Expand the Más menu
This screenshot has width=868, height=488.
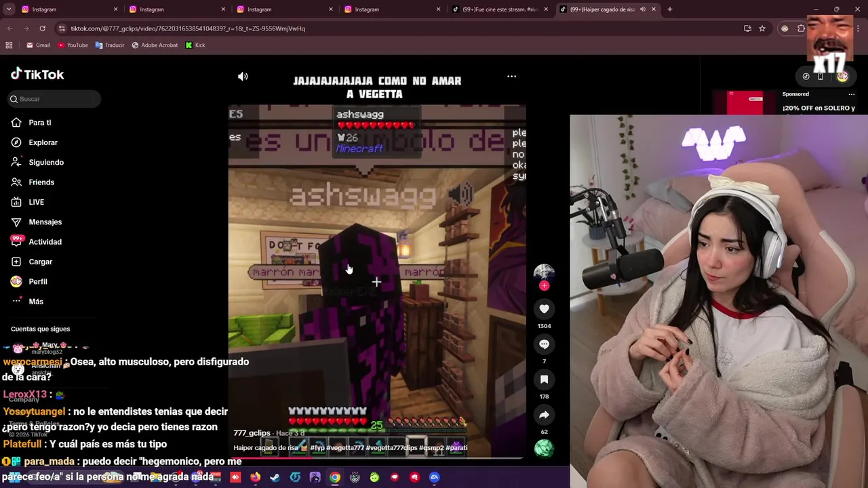pos(27,302)
